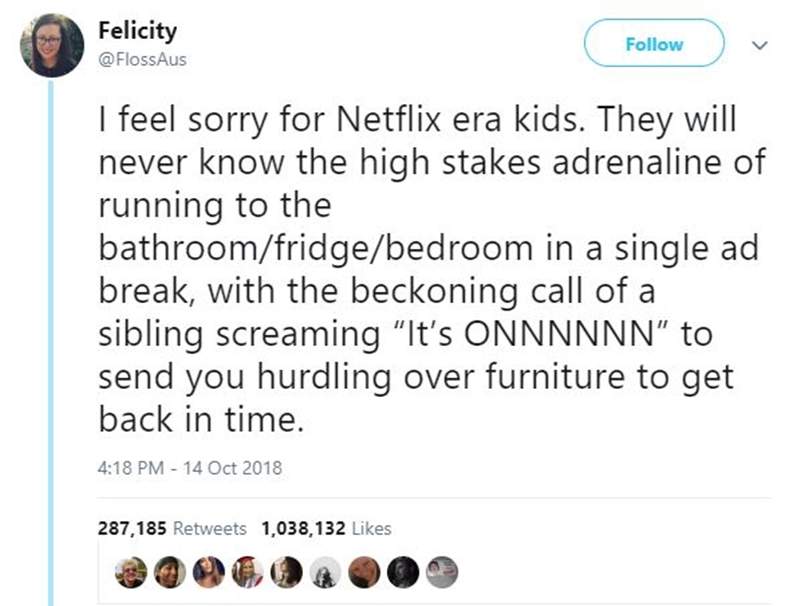This screenshot has height=606, width=800.
Task: Expand the tweet options chevron
Action: click(758, 46)
